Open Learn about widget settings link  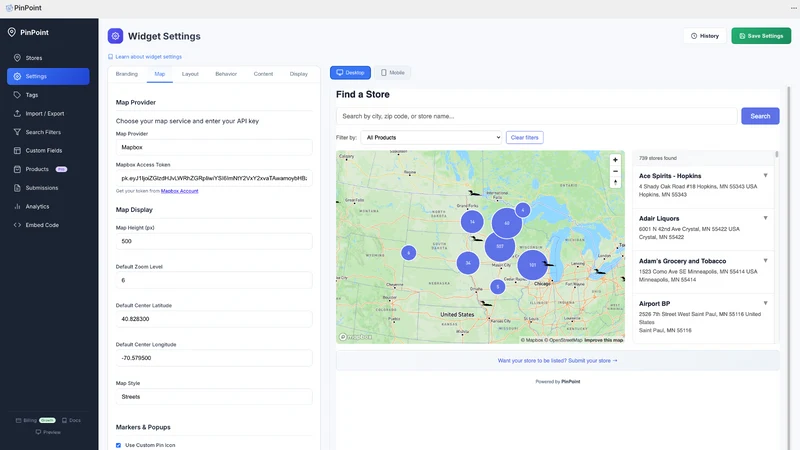(x=145, y=57)
